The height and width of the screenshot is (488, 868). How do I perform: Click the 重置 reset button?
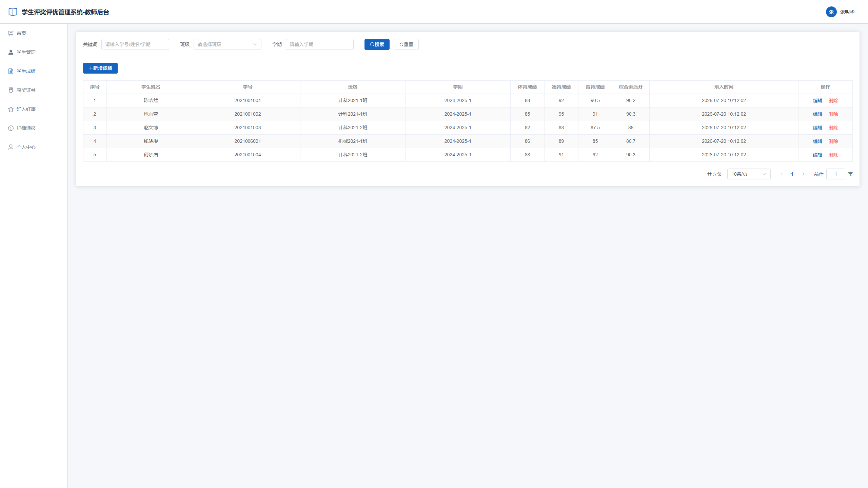[406, 44]
